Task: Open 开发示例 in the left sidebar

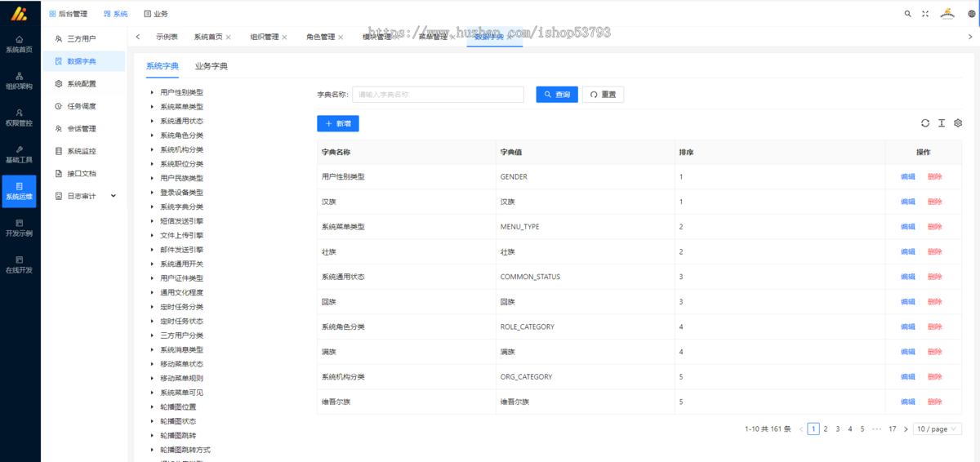Action: [x=19, y=228]
